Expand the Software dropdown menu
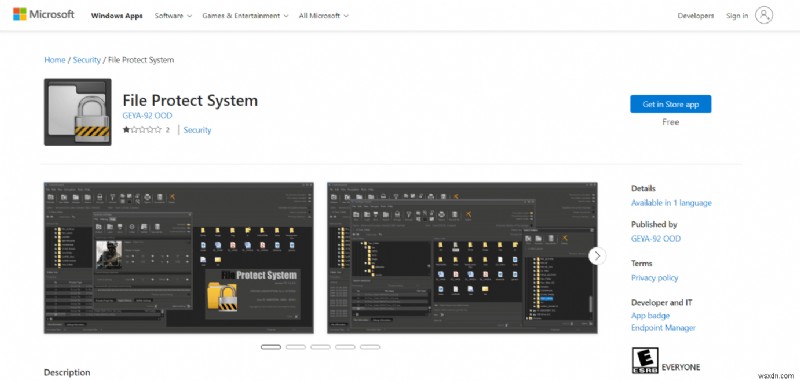 click(x=173, y=16)
